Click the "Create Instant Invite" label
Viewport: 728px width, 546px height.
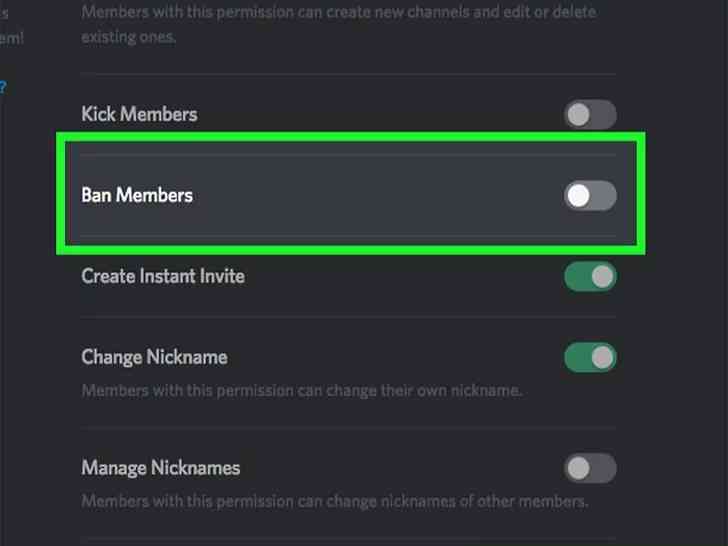tap(162, 276)
